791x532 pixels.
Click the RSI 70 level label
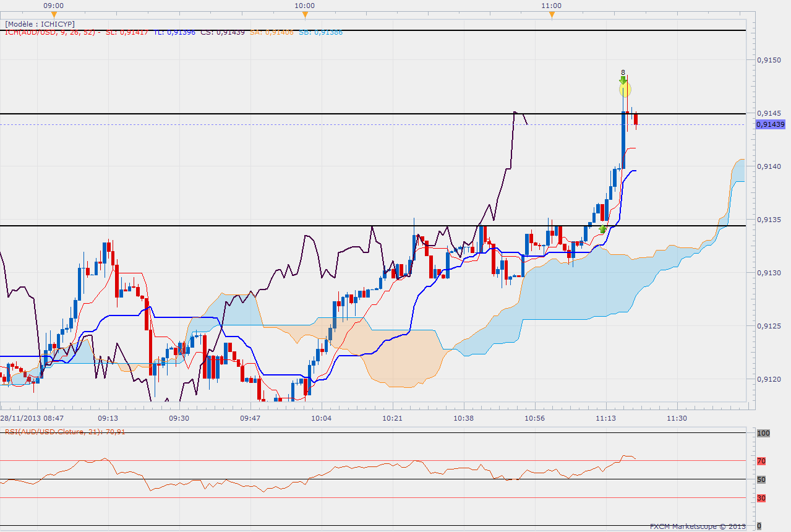click(x=761, y=461)
